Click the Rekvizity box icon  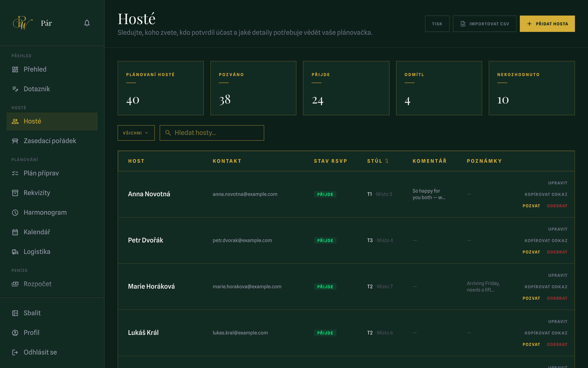pos(15,193)
